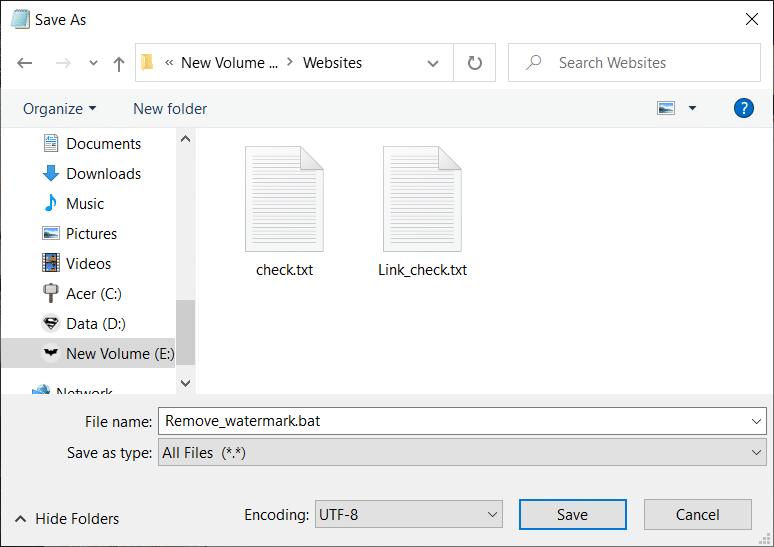Open Downloads in the sidebar
Viewport: 774px width, 547px height.
103,174
